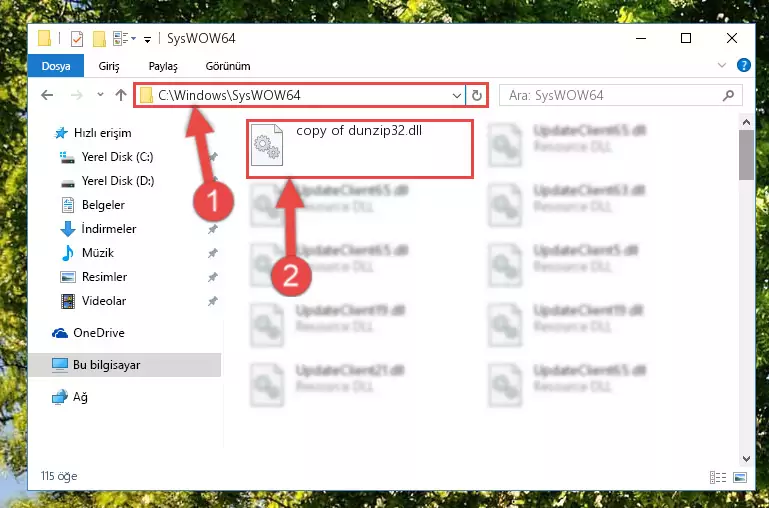
Task: Open Resimler in the sidebar
Action: click(104, 277)
